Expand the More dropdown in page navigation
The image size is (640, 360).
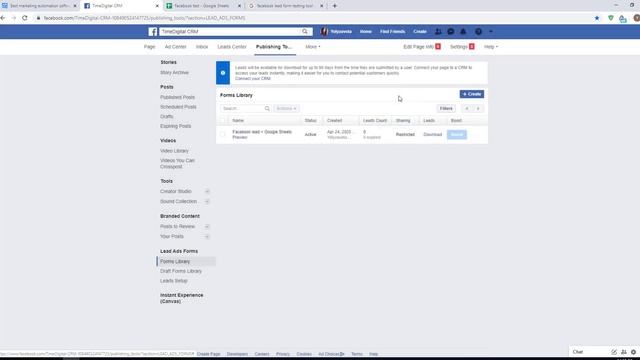point(313,47)
